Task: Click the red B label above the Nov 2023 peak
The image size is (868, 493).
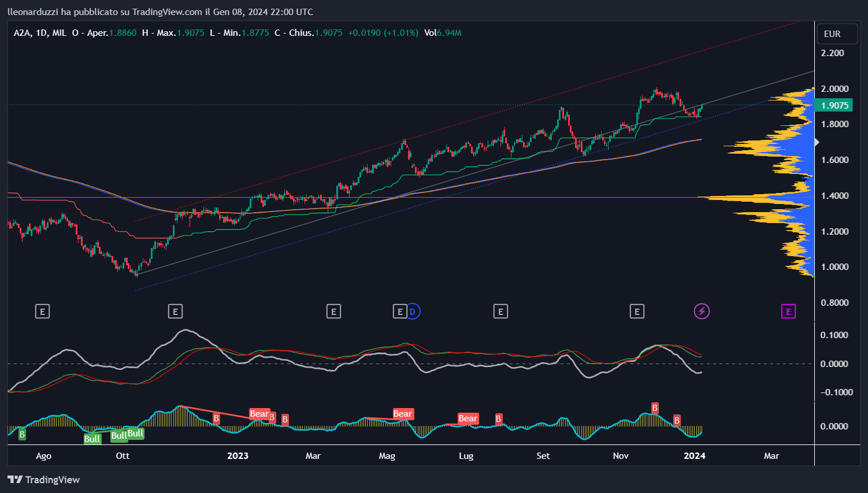Action: click(x=655, y=408)
